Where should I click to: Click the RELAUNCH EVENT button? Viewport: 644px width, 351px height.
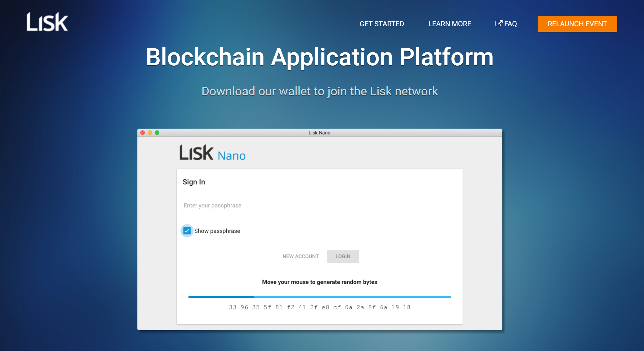coord(577,24)
